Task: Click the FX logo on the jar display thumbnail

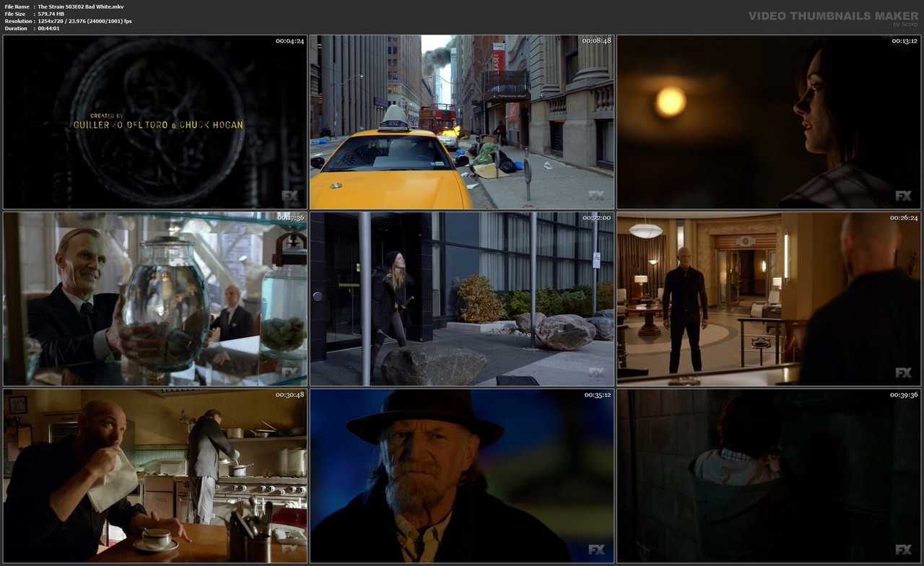Action: pos(291,372)
